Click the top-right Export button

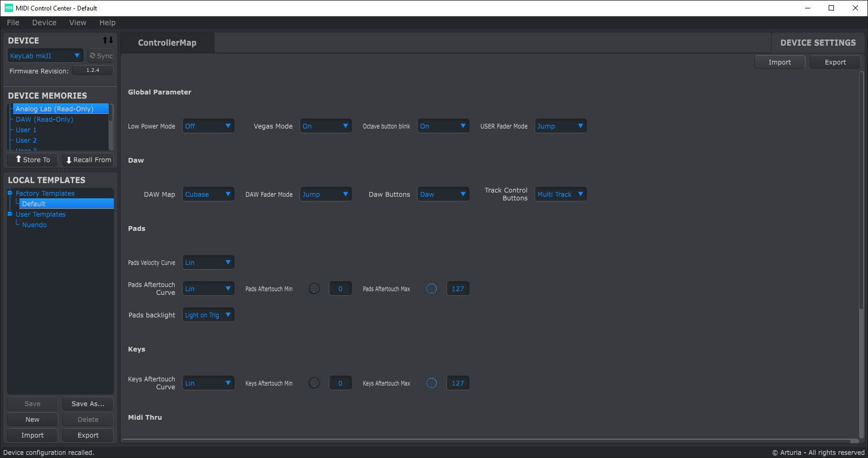tap(835, 62)
